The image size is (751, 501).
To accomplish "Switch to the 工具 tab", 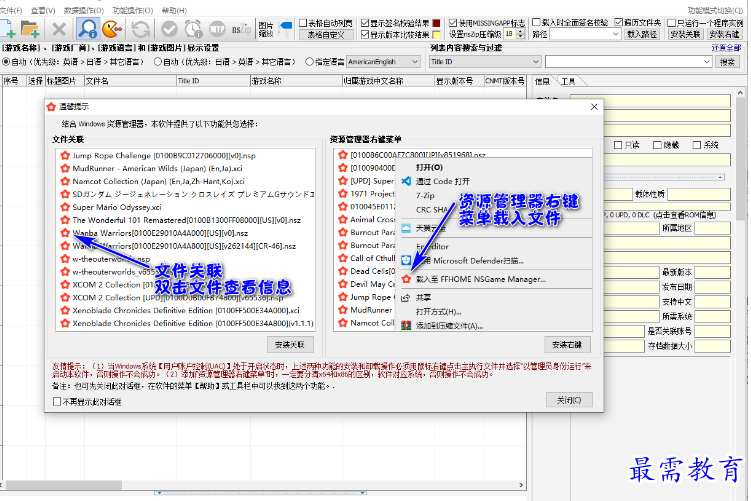I will 568,81.
